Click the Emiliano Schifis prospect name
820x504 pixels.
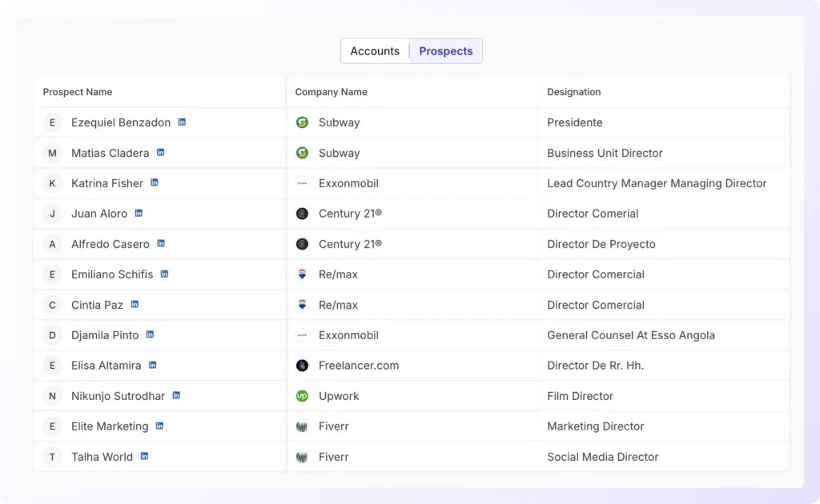112,274
